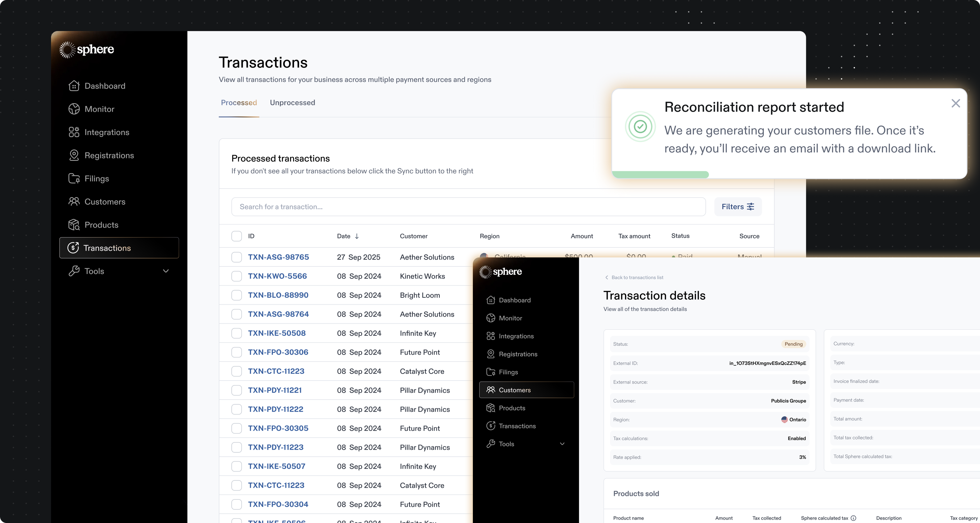The height and width of the screenshot is (523, 980).
Task: Click Tools wrench icon in Transaction details sidebar
Action: (x=491, y=444)
